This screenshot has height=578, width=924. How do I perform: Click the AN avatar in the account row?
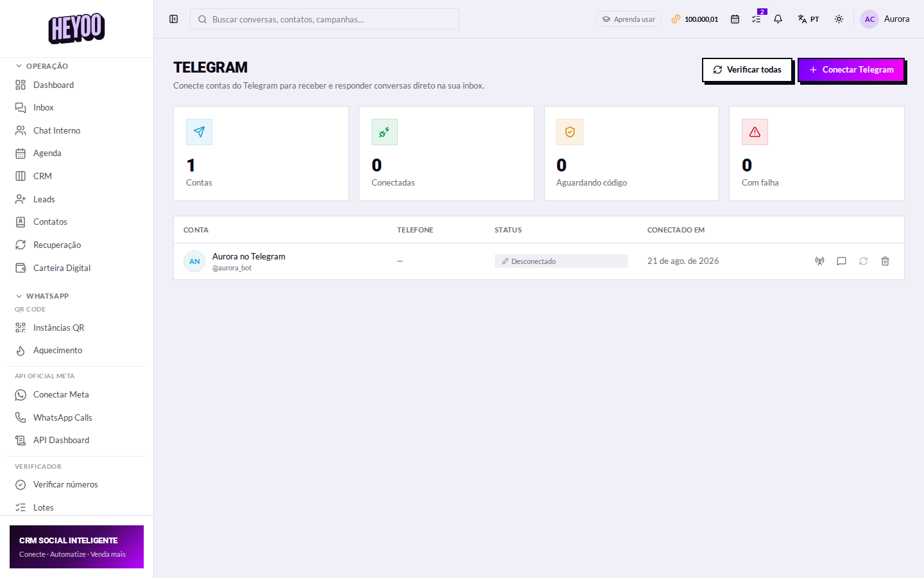194,261
